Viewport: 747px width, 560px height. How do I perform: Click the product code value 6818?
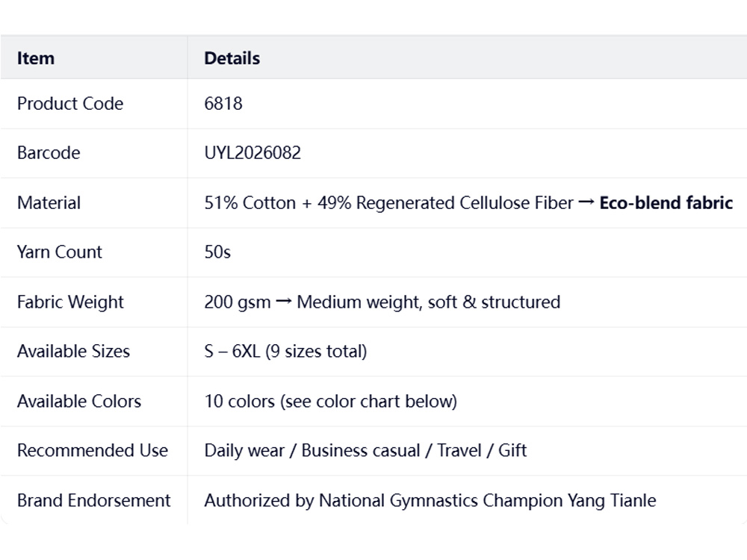click(223, 104)
